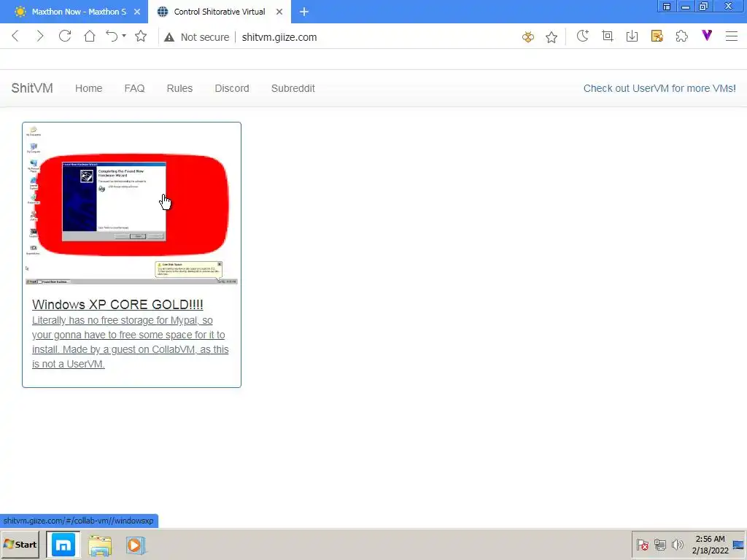Click the undo closed tab arrow icon
The image size is (747, 560).
click(x=112, y=36)
